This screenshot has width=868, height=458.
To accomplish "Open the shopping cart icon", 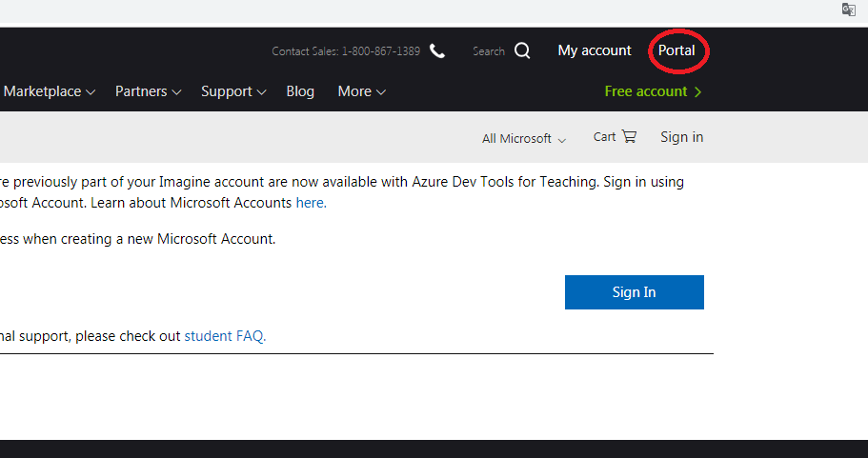I will [x=629, y=137].
